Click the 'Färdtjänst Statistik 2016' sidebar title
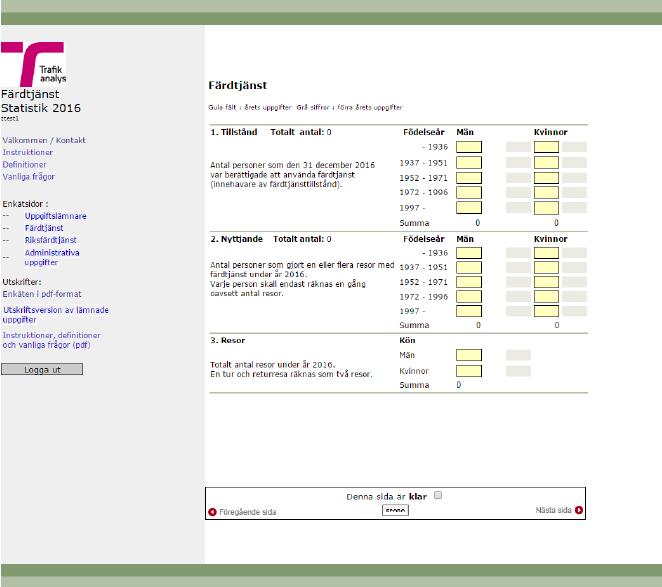Screen dimensions: 662x587 pos(41,101)
